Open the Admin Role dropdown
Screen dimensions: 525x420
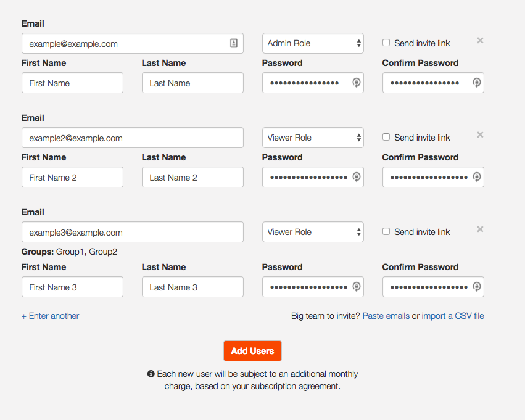click(313, 43)
